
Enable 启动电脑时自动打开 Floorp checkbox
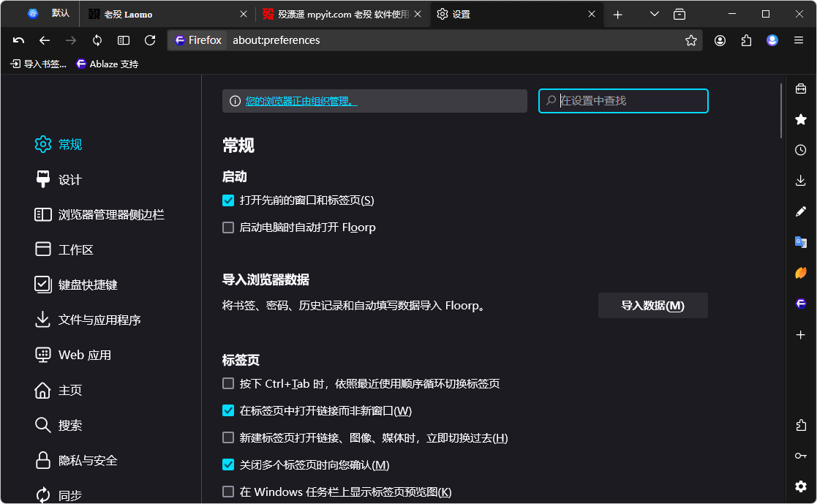point(228,227)
